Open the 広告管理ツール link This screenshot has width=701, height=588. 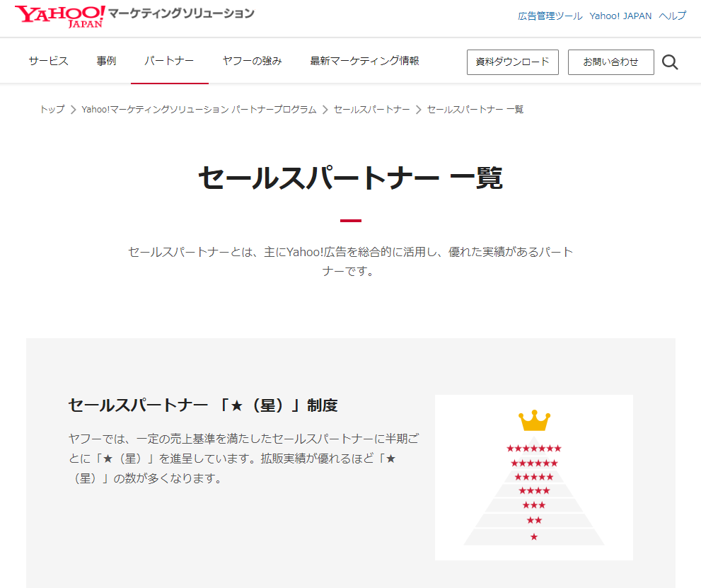pyautogui.click(x=550, y=16)
